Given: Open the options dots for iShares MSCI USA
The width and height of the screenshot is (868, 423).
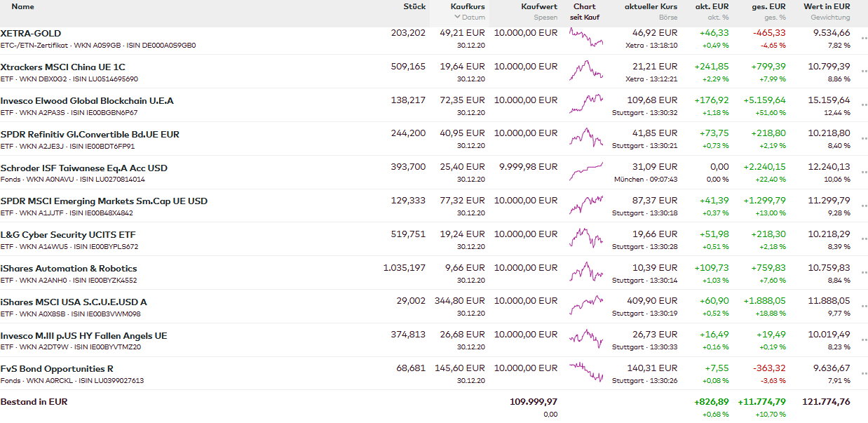Looking at the screenshot, I should [x=863, y=307].
